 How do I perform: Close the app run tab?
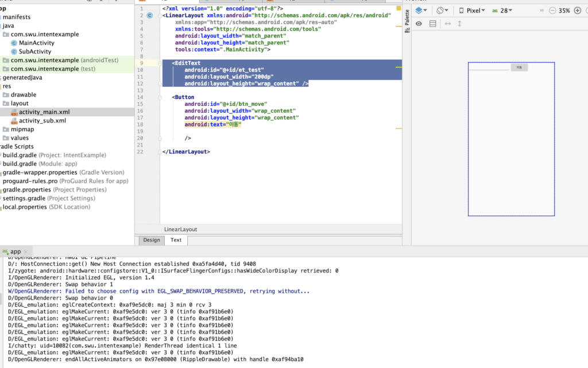click(x=25, y=252)
